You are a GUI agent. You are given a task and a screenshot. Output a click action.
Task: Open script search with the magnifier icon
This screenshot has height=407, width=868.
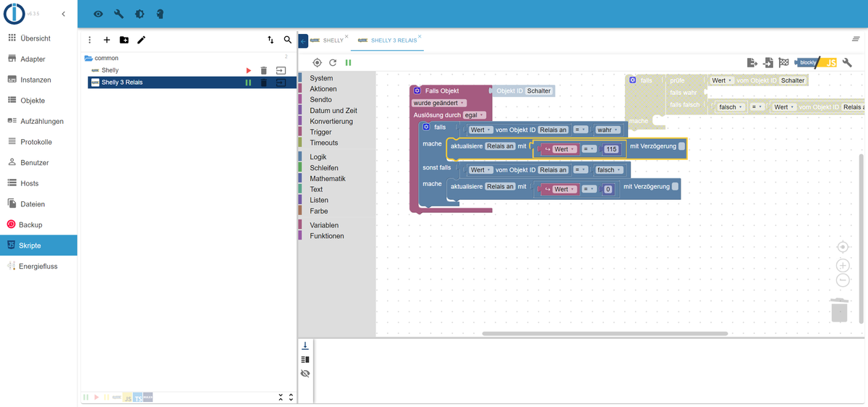point(288,40)
